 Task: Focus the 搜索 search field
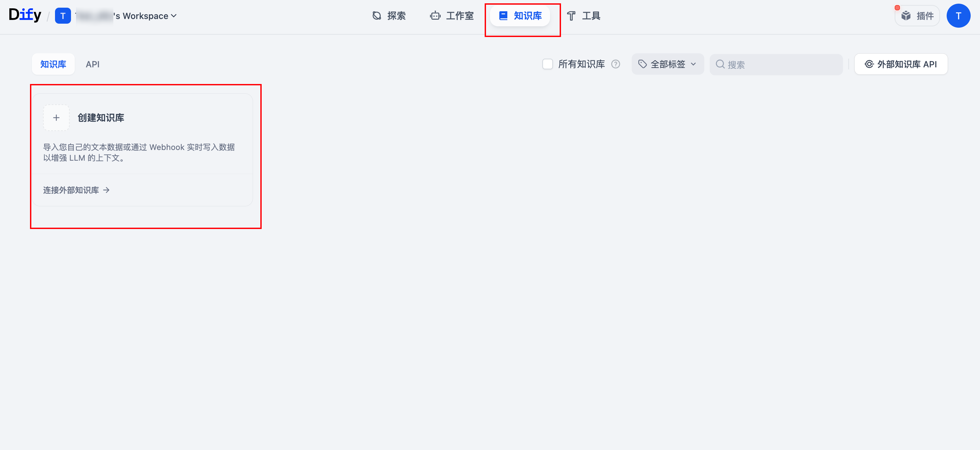coord(776,64)
